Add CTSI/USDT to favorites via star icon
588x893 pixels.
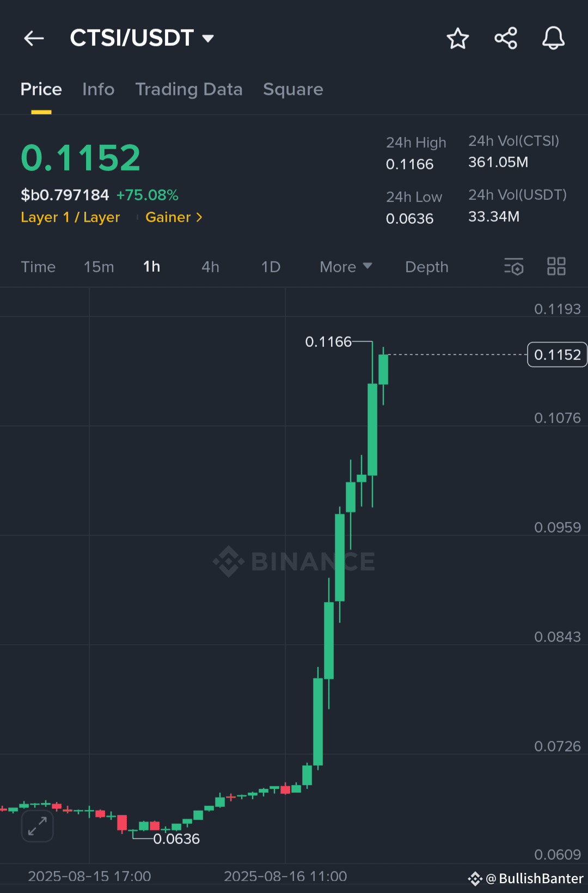coord(458,38)
